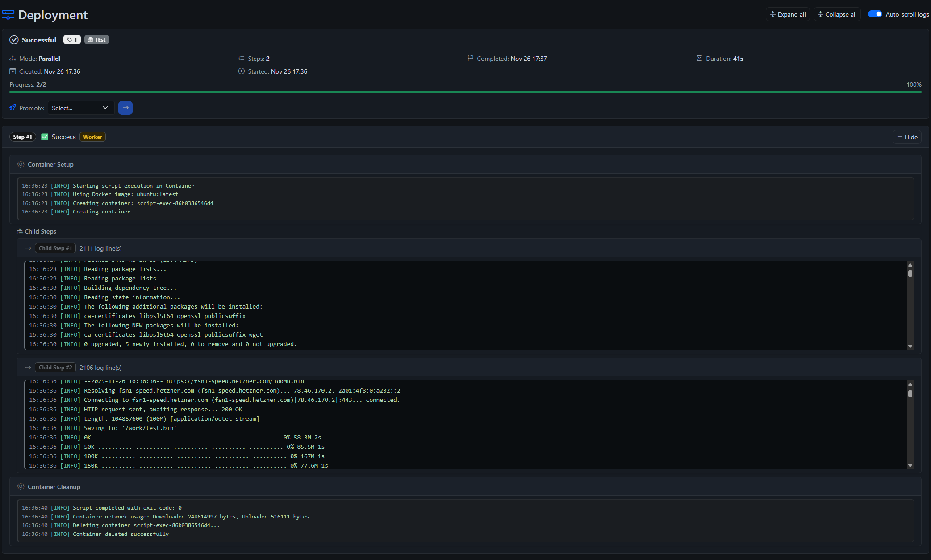This screenshot has height=560, width=931.
Task: Hide the Step #1 logs panel
Action: [x=907, y=137]
